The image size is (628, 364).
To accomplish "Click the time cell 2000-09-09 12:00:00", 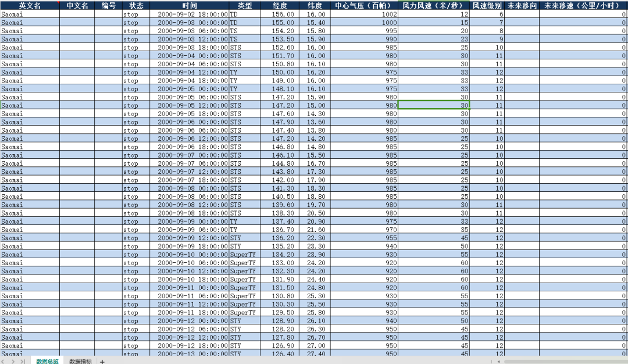I will [x=190, y=238].
